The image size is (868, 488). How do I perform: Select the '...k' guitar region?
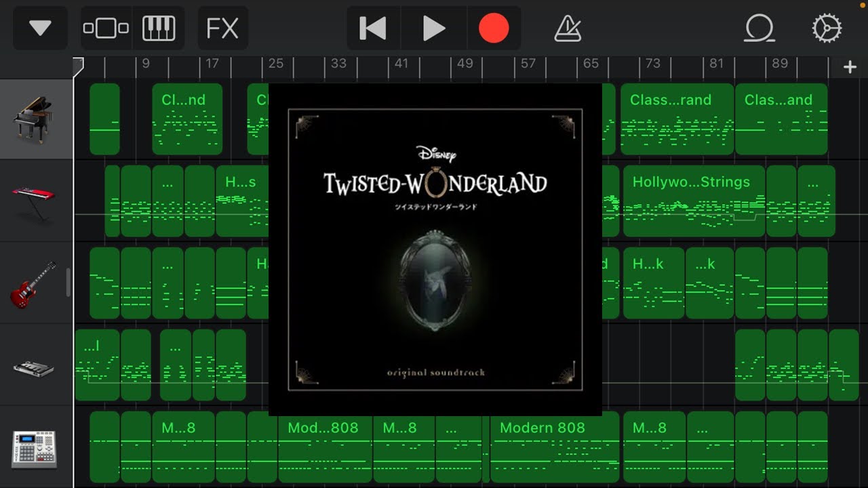click(709, 283)
